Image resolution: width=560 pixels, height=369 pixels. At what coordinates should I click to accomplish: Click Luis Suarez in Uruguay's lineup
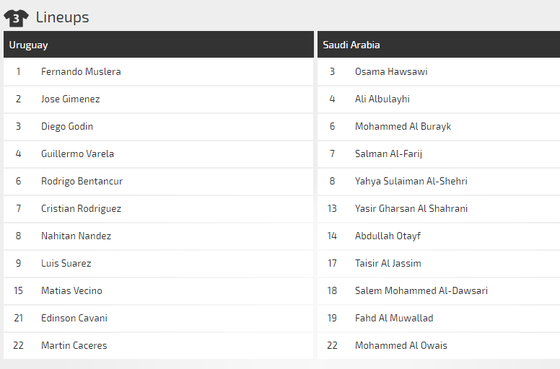point(66,263)
